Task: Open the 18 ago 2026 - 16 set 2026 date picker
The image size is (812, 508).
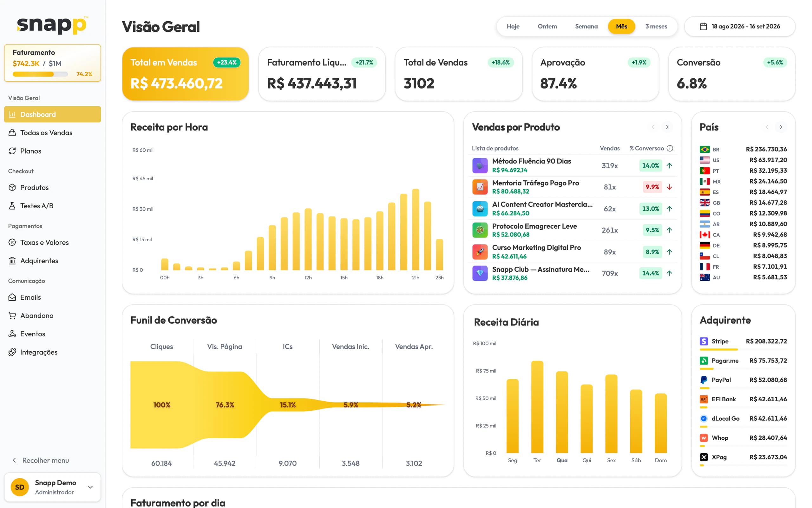Action: click(x=740, y=26)
